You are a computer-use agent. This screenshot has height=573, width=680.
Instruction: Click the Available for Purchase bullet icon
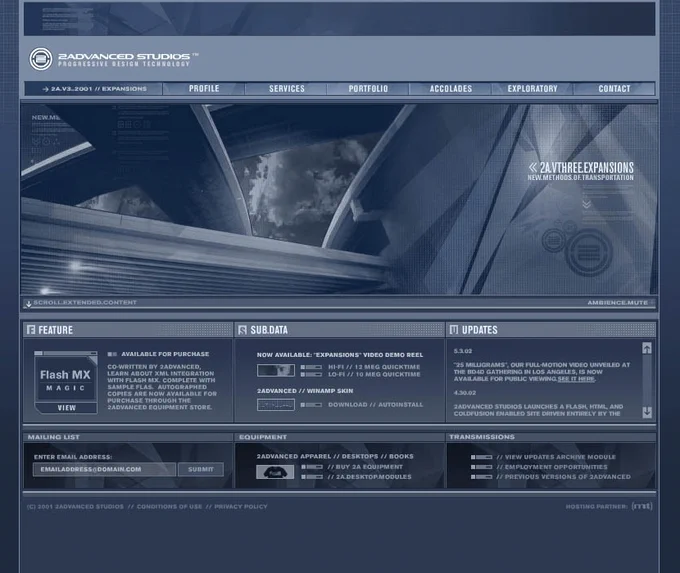112,354
